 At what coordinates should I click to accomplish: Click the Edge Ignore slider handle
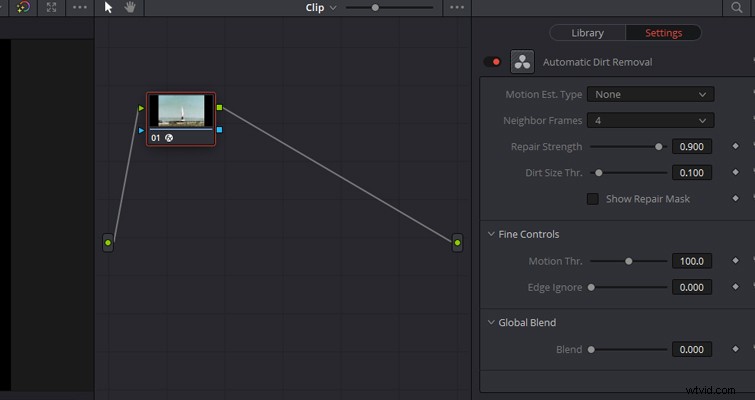pos(591,287)
